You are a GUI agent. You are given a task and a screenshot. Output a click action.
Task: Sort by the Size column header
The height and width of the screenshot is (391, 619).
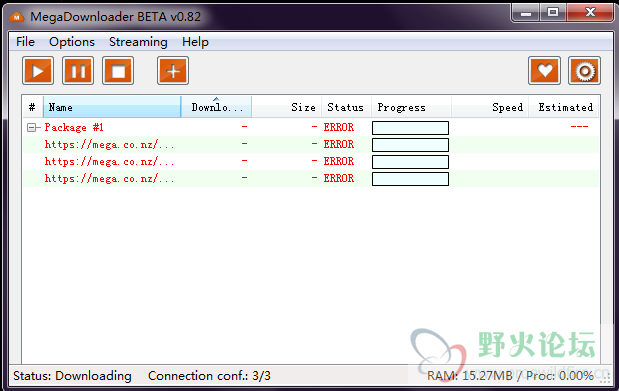(x=287, y=107)
